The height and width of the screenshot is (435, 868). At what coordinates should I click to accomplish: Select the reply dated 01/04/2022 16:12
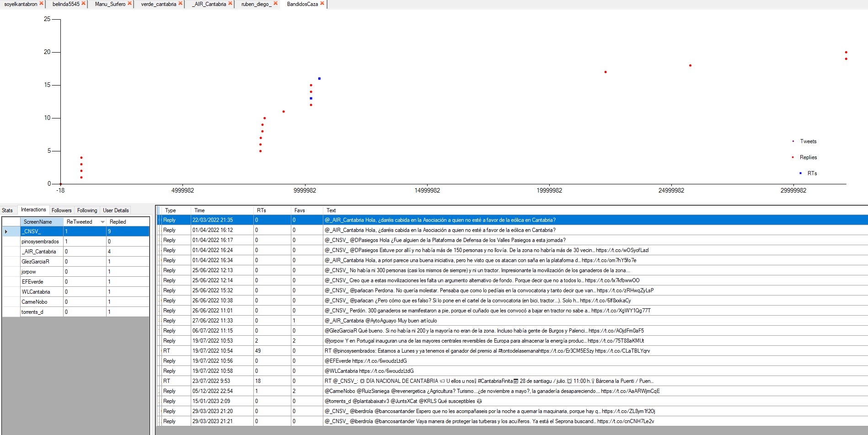(x=512, y=230)
